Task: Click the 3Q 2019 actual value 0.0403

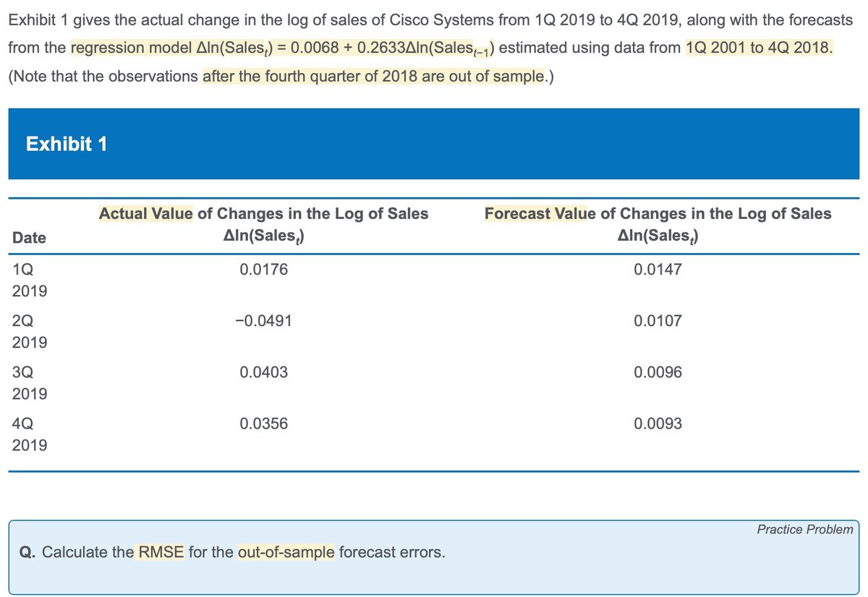Action: click(263, 372)
